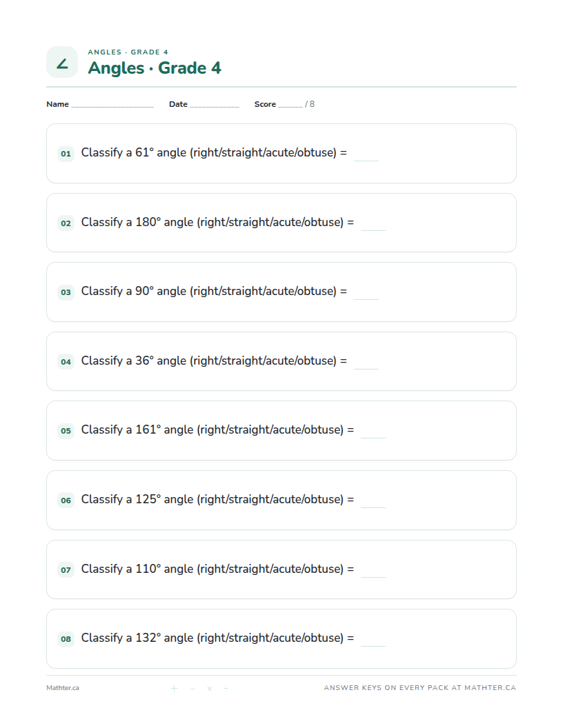Click the Name blank line
Viewport: 563px width, 728px height.
[x=112, y=106]
